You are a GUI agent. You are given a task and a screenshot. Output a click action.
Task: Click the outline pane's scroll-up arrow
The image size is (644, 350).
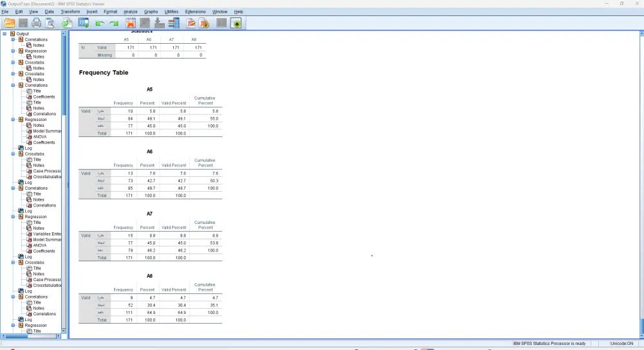tap(64, 33)
